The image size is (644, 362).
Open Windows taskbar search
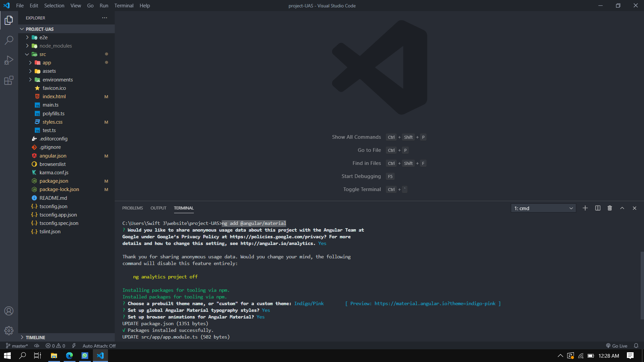pos(22,356)
